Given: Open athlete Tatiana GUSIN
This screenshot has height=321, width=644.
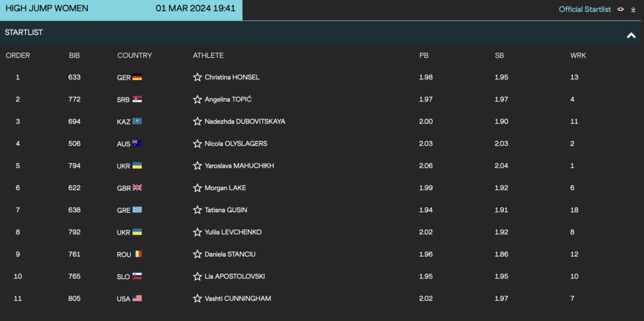Looking at the screenshot, I should [226, 210].
